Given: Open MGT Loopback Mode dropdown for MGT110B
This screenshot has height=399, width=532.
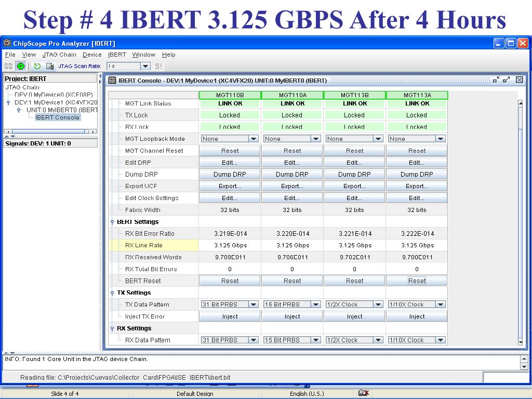Looking at the screenshot, I should click(x=253, y=138).
